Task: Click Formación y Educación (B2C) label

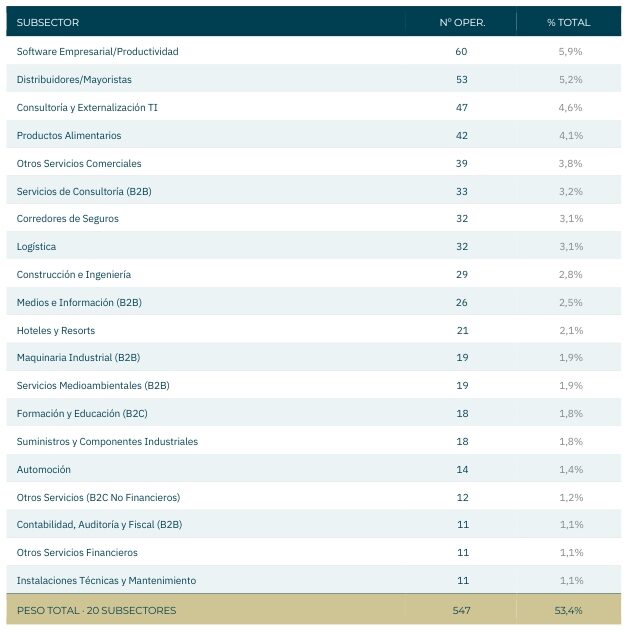Action: click(82, 413)
